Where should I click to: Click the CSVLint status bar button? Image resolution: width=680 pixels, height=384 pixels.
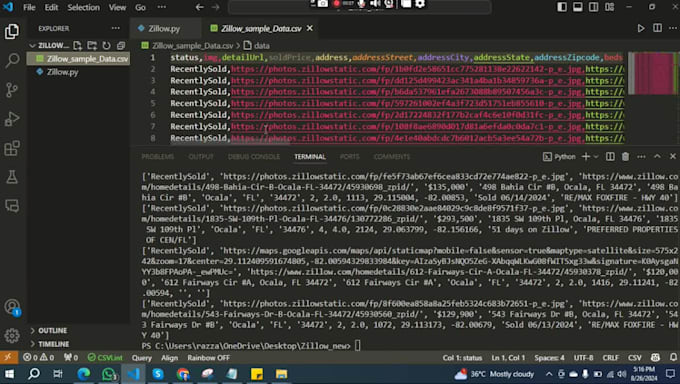[x=105, y=358]
